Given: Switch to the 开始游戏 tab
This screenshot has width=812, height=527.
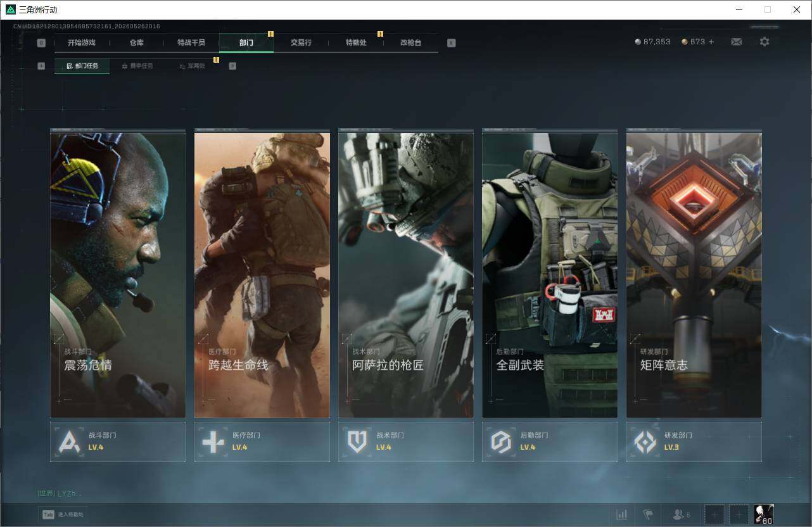Looking at the screenshot, I should [x=82, y=43].
